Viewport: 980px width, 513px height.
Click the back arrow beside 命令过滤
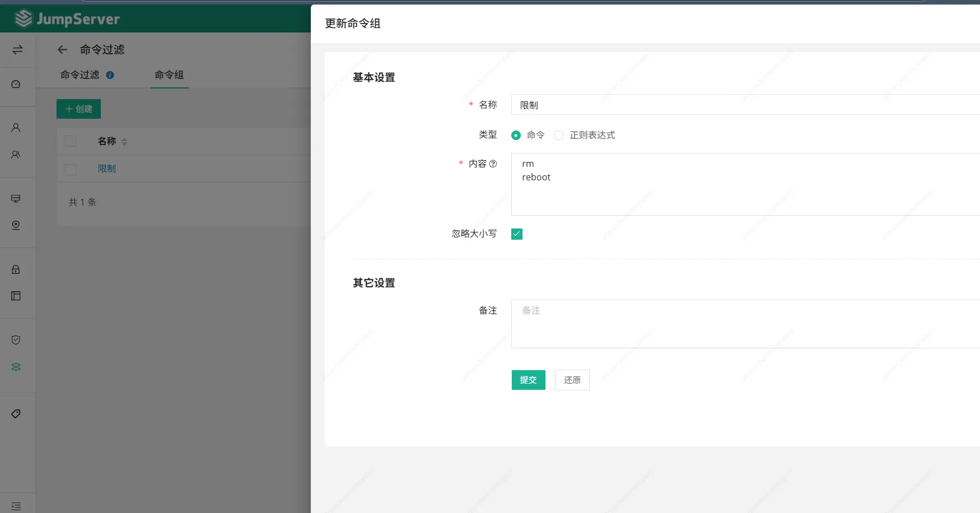(62, 50)
